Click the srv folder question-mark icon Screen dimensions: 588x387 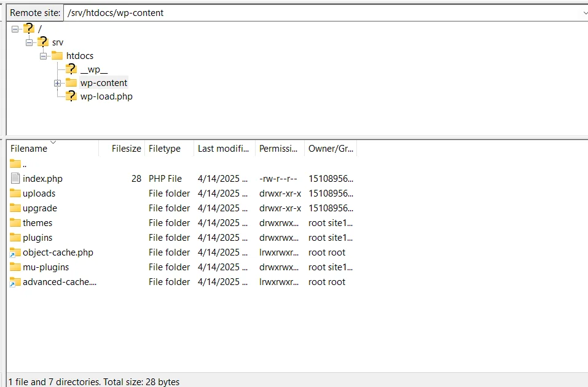(43, 42)
